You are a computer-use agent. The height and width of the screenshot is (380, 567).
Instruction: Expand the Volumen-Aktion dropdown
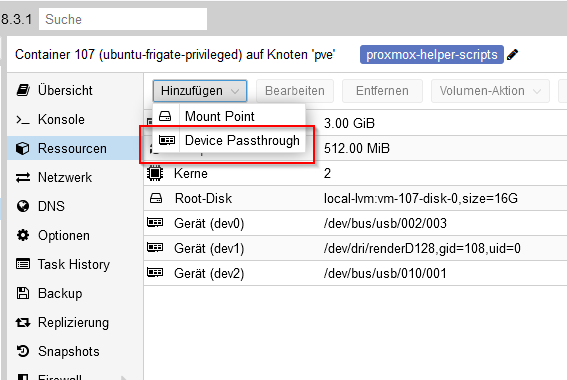pos(490,91)
